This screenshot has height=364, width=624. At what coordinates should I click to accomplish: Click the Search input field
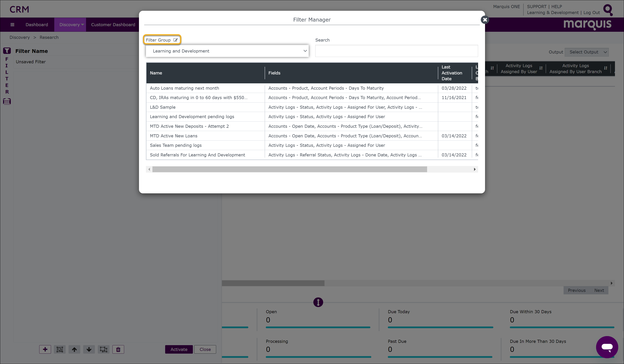click(x=396, y=51)
